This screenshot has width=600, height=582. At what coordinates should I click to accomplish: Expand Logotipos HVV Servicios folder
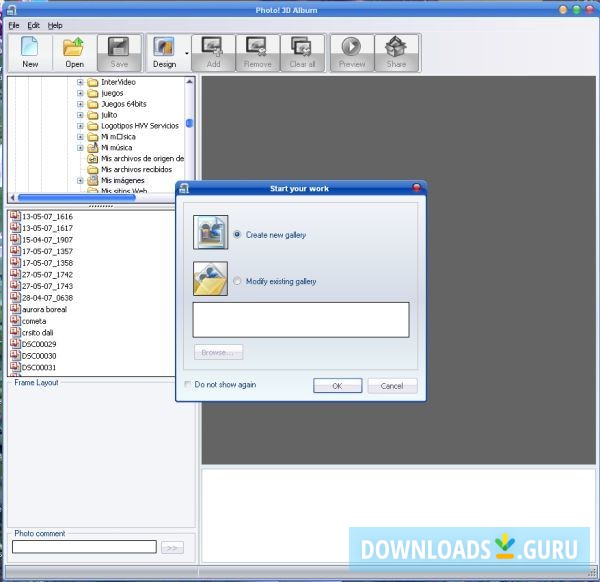click(80, 126)
